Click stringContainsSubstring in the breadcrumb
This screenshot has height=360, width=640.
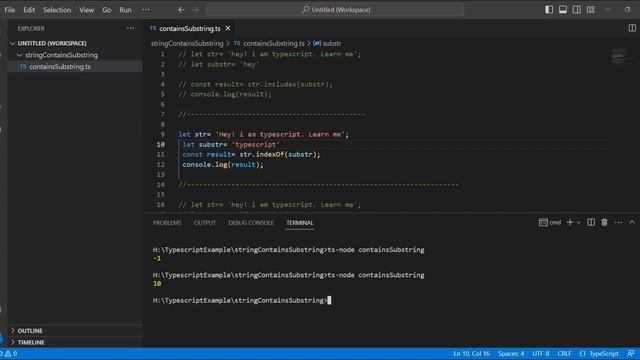click(187, 43)
